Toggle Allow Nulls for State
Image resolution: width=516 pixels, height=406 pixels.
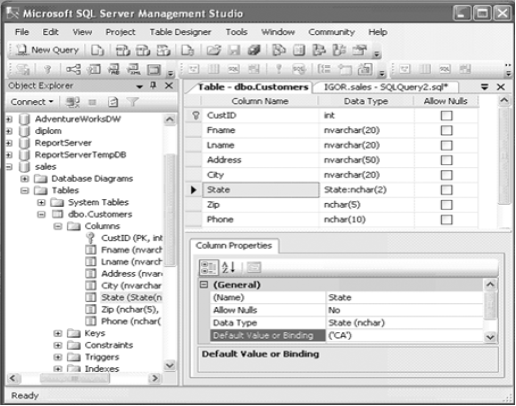[446, 190]
